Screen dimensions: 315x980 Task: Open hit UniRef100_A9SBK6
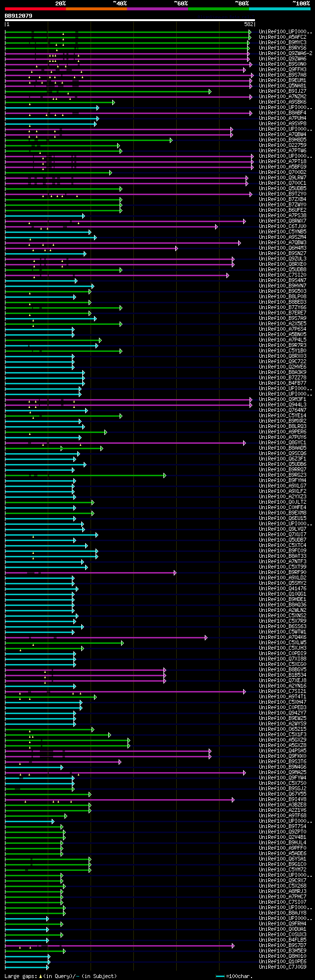[x=283, y=102]
